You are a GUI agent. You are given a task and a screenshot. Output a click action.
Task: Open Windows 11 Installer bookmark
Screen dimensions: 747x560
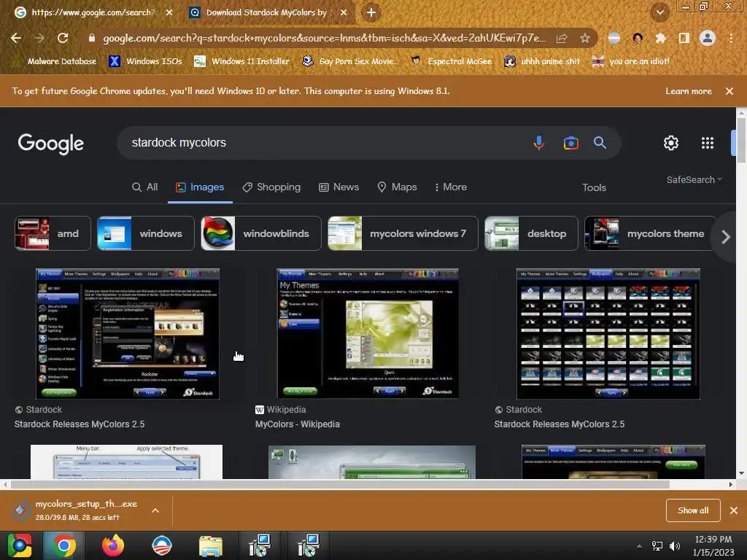pyautogui.click(x=242, y=61)
